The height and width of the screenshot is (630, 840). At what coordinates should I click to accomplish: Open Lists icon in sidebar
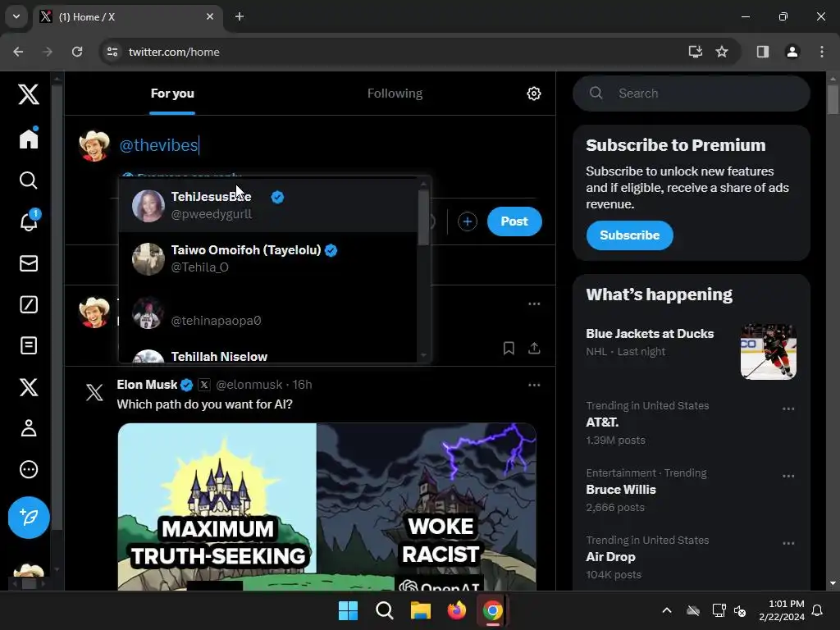pyautogui.click(x=29, y=345)
